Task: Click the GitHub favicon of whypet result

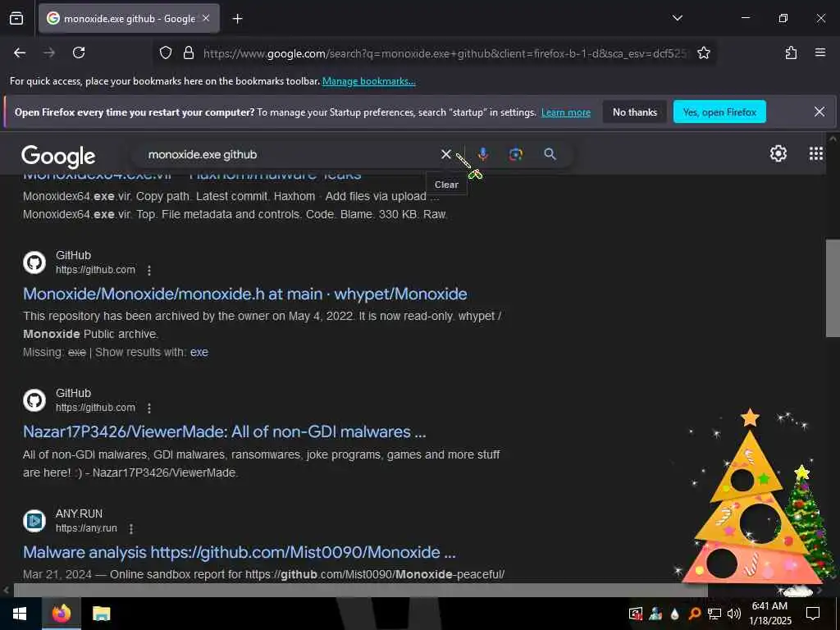Action: click(x=34, y=262)
